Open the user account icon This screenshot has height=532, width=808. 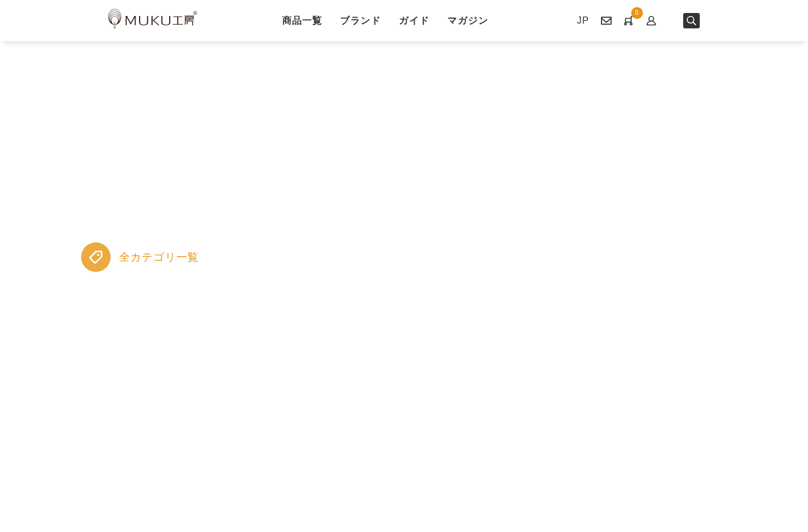point(651,21)
